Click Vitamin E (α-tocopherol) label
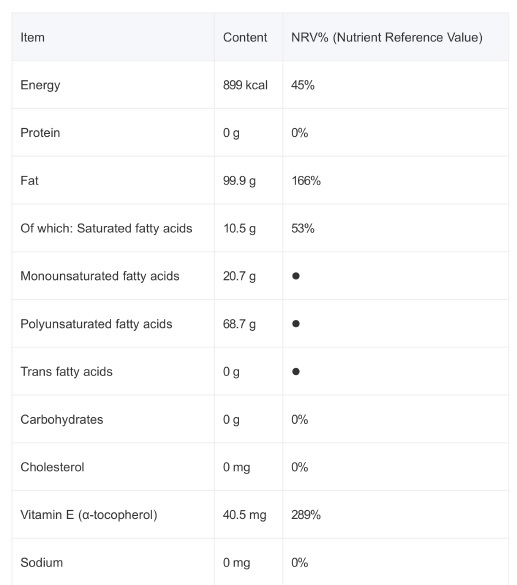This screenshot has width=517, height=585. [x=89, y=515]
